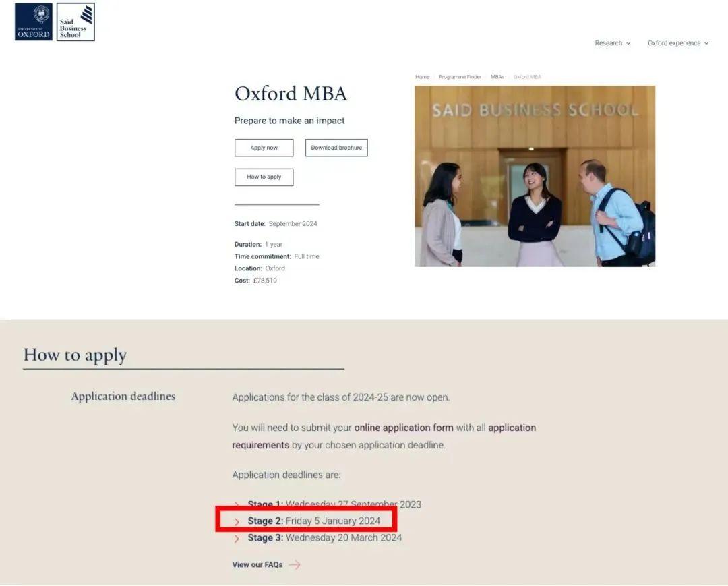Screen dimensions: 728x586
Task: Click the University of Oxford logo
Action: click(x=34, y=22)
